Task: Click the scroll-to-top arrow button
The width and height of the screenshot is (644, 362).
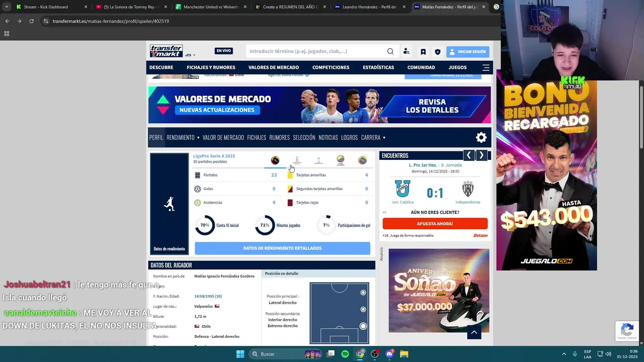Action: point(474,332)
